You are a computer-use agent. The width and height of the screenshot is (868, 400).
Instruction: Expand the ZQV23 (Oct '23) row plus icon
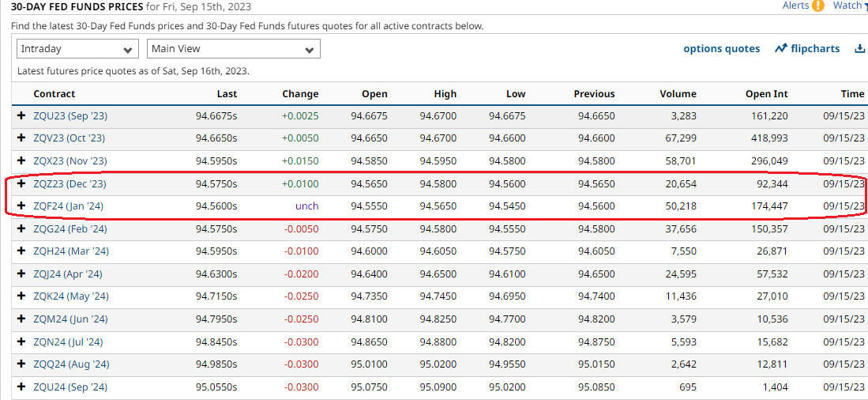pyautogui.click(x=21, y=138)
